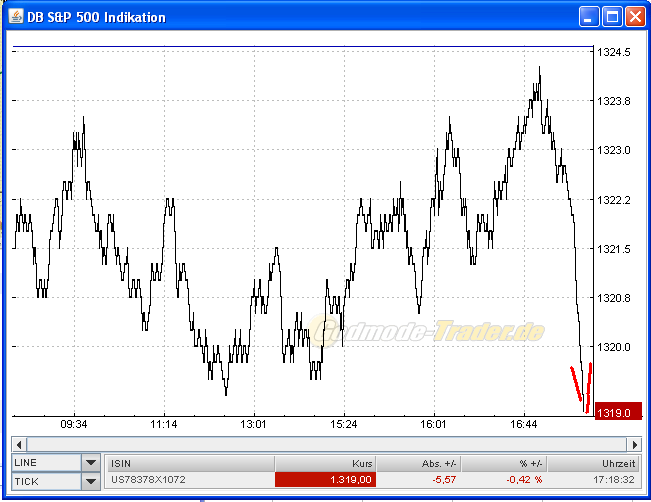
Task: Minimize the DB S&P 500 Indikation window
Action: click(588, 17)
